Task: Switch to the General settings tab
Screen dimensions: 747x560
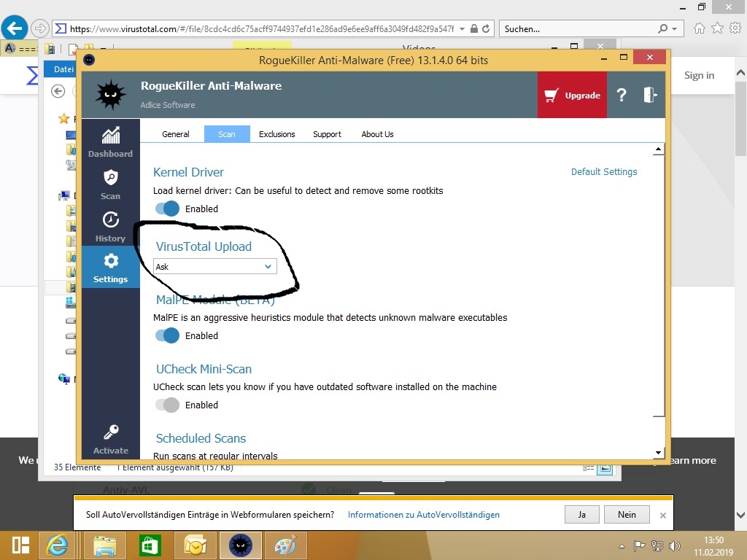Action: pyautogui.click(x=175, y=134)
